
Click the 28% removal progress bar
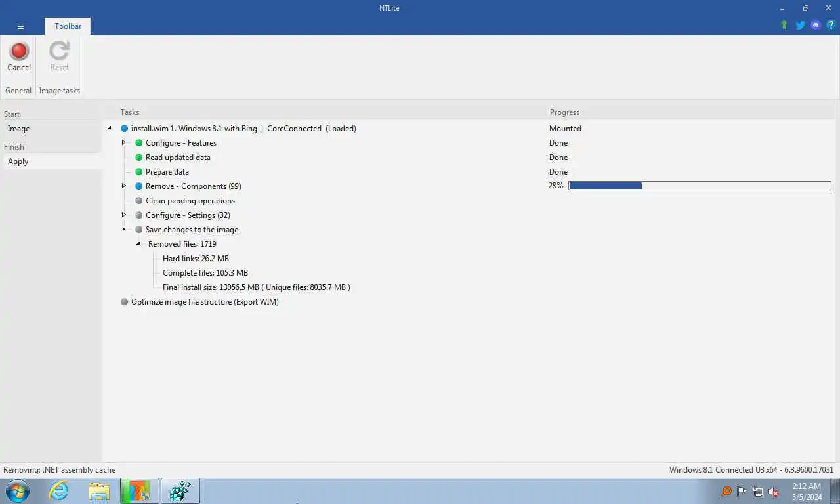[700, 186]
